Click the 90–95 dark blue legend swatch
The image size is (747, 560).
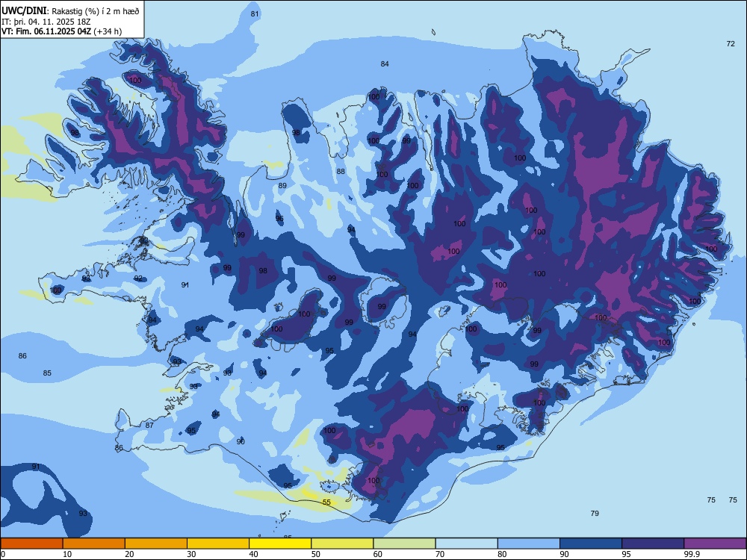[x=591, y=544]
